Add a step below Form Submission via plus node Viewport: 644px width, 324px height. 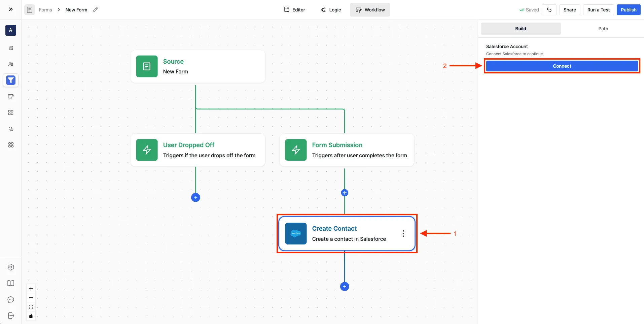[345, 193]
